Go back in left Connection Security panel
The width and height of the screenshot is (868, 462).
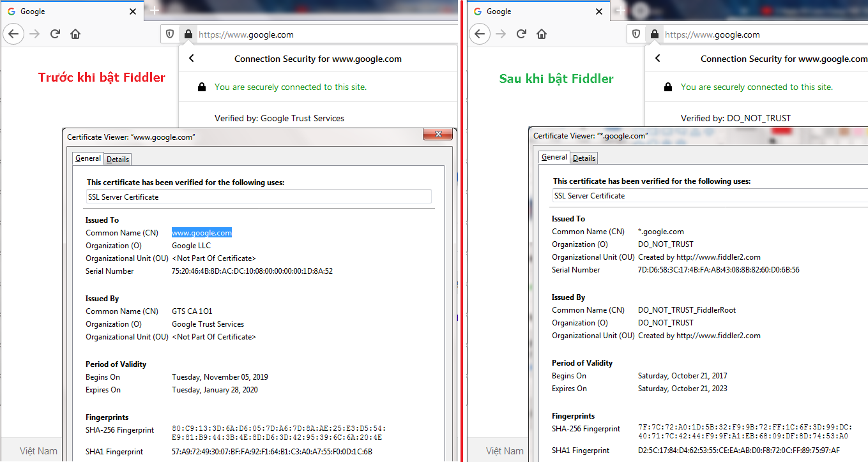[x=192, y=59]
